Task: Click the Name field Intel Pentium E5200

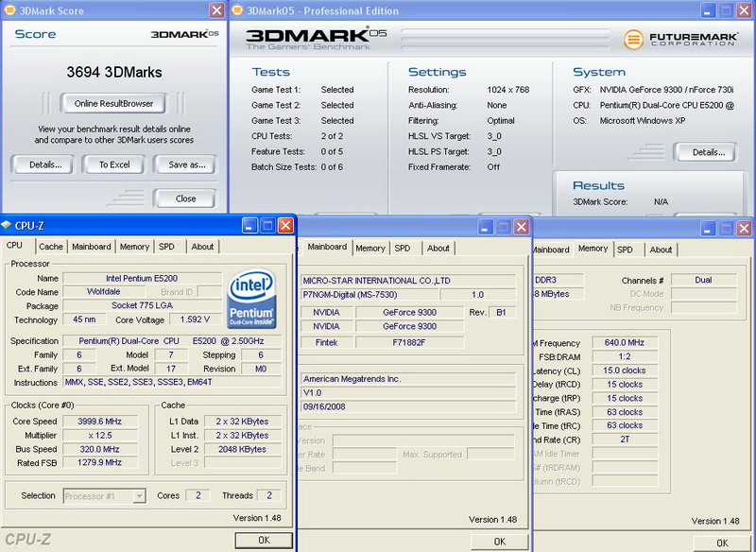Action: click(x=143, y=278)
